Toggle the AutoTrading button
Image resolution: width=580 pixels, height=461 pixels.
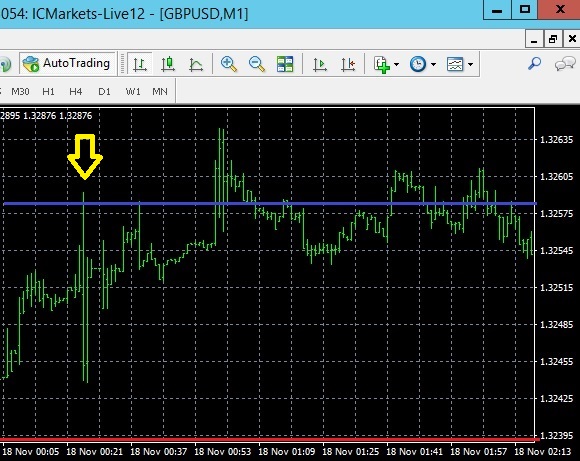tap(67, 64)
